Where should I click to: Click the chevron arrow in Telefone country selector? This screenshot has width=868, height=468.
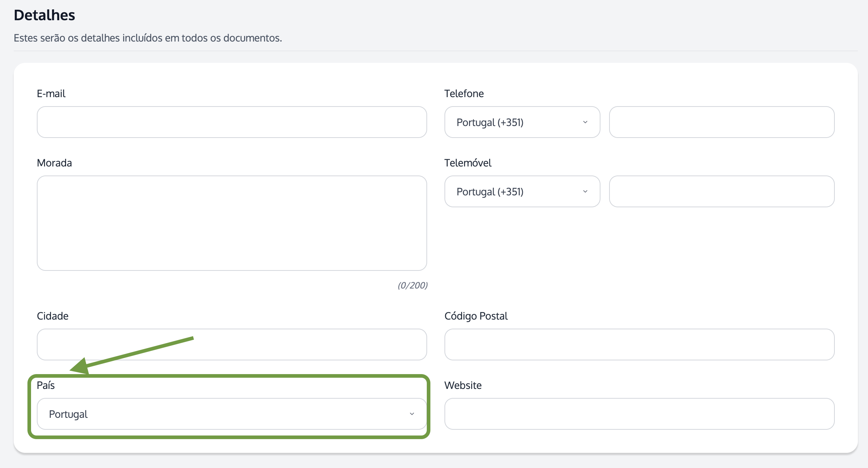tap(585, 122)
